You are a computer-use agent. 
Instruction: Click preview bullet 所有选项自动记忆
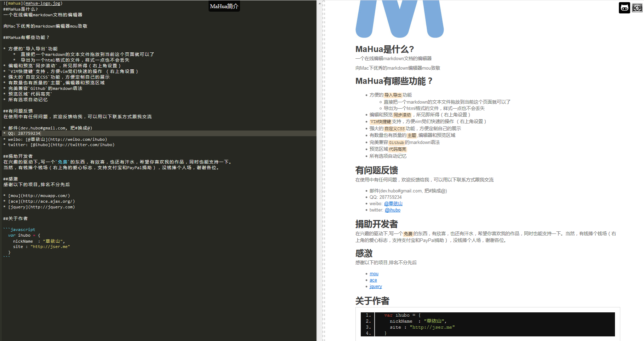pyautogui.click(x=388, y=156)
